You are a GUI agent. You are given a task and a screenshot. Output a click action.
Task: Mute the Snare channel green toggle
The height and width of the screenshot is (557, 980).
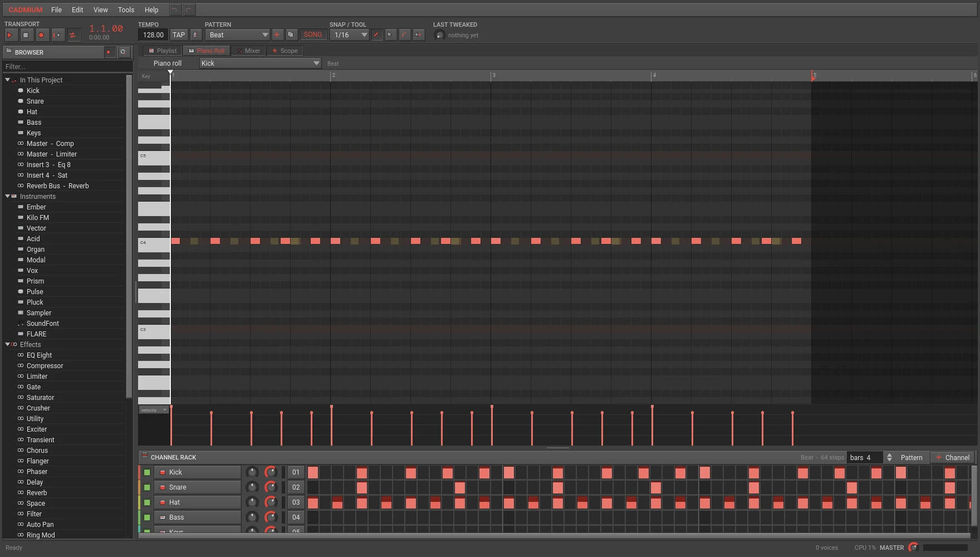[147, 487]
